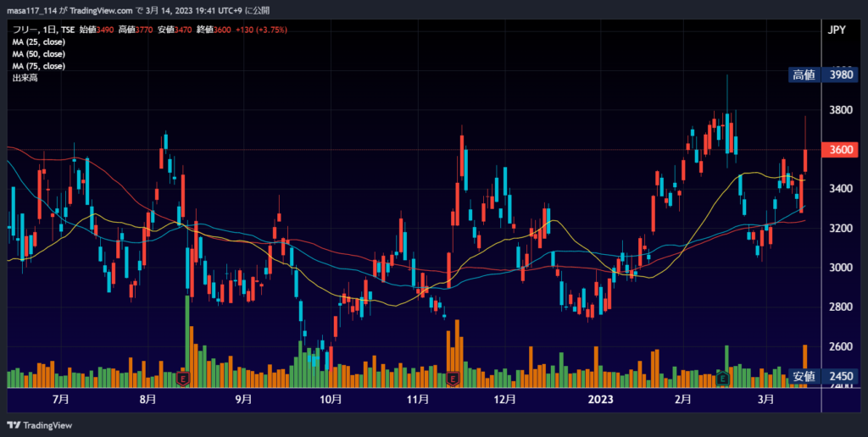Click the 12月 time axis label
The width and height of the screenshot is (868, 437).
(x=505, y=400)
